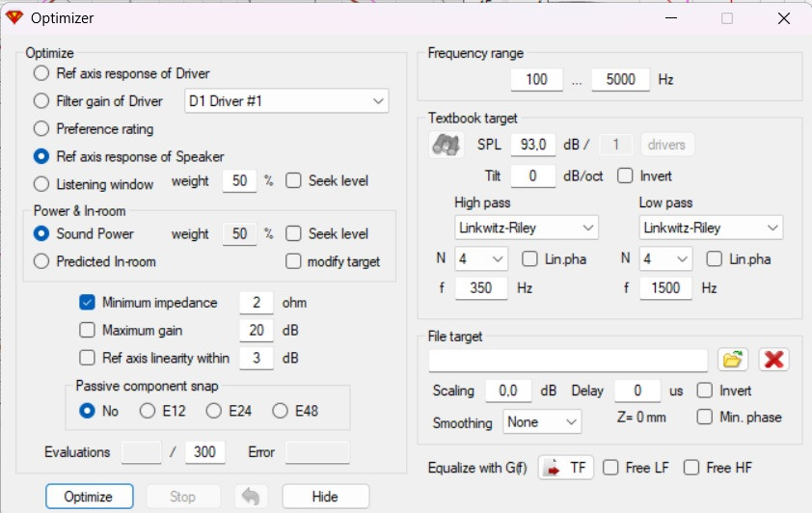812x513 pixels.
Task: Select Sound Power radio button
Action: [x=41, y=233]
